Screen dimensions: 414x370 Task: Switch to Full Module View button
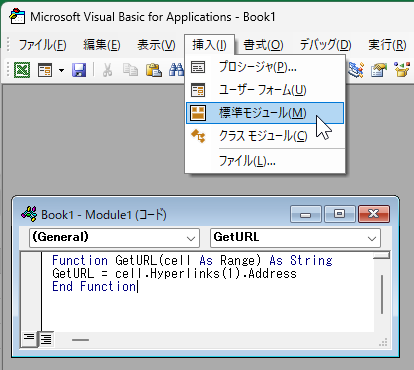pyautogui.click(x=46, y=339)
